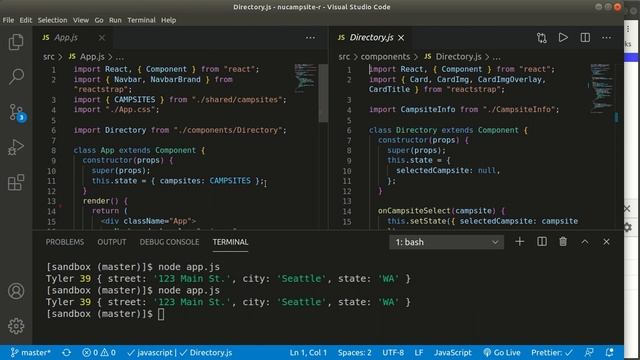This screenshot has width=640, height=360.
Task: Open the Selection menu
Action: point(52,20)
